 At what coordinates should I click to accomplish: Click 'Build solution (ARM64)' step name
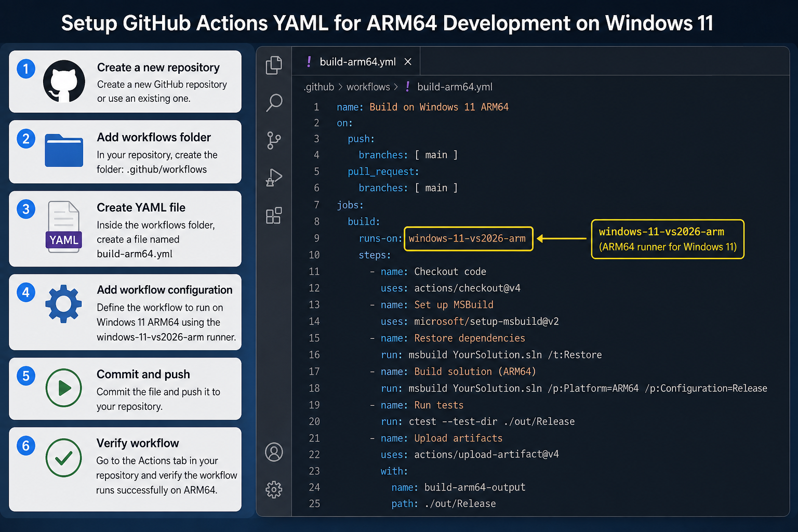click(x=475, y=371)
